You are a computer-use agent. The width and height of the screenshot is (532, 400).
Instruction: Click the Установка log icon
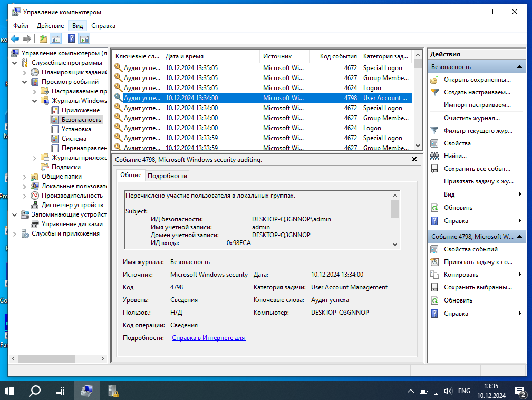pyautogui.click(x=55, y=129)
